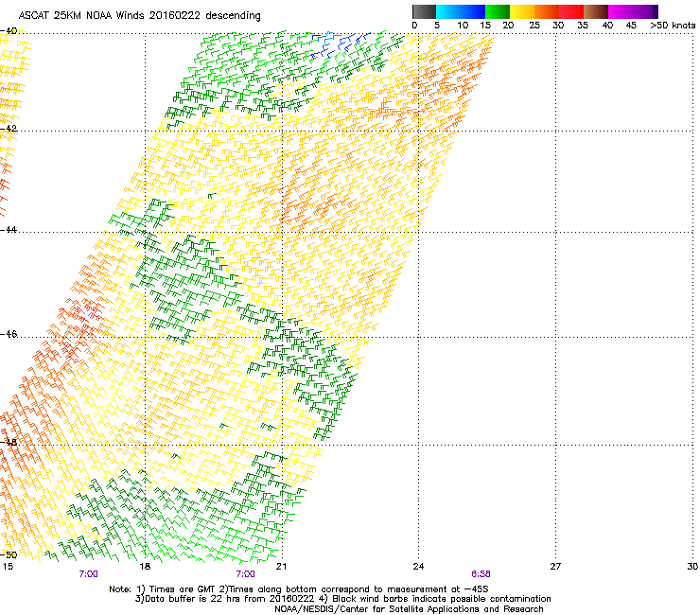Viewport: 700px width, 615px height.
Task: Click the -50 latitude axis label
Action: pyautogui.click(x=9, y=555)
